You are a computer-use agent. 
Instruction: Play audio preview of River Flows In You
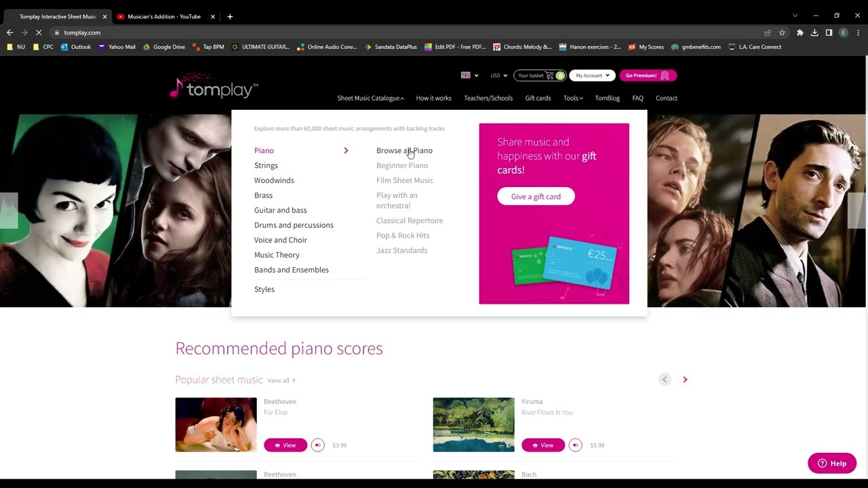[x=576, y=445]
